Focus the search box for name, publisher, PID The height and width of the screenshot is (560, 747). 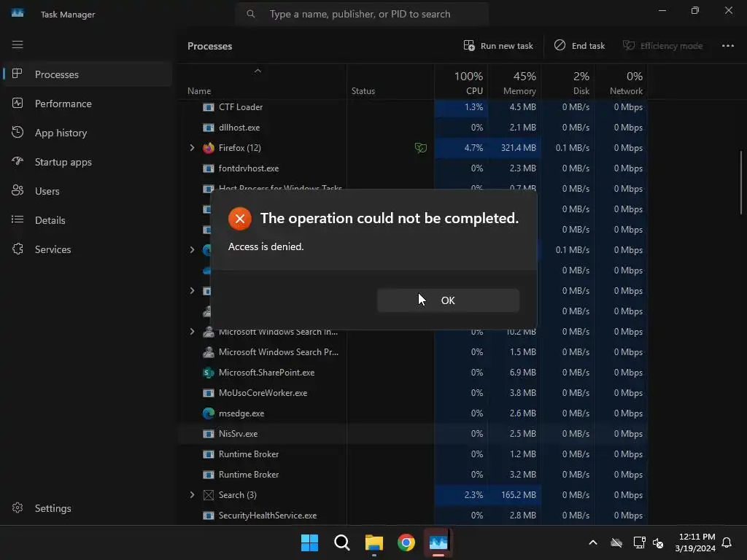pyautogui.click(x=362, y=15)
